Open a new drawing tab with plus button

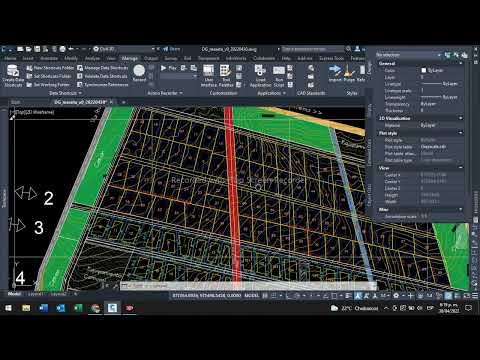123,102
